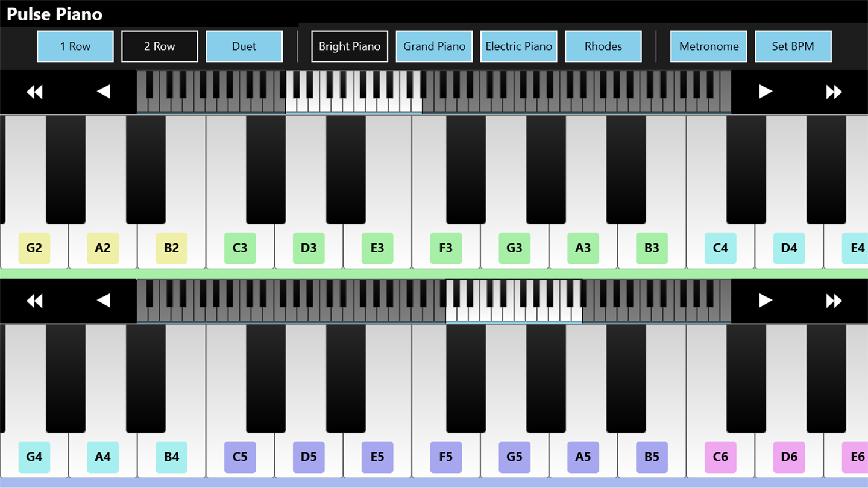Click the lower keyboard fast forward double-arrow
This screenshot has height=488, width=868.
coord(834,300)
